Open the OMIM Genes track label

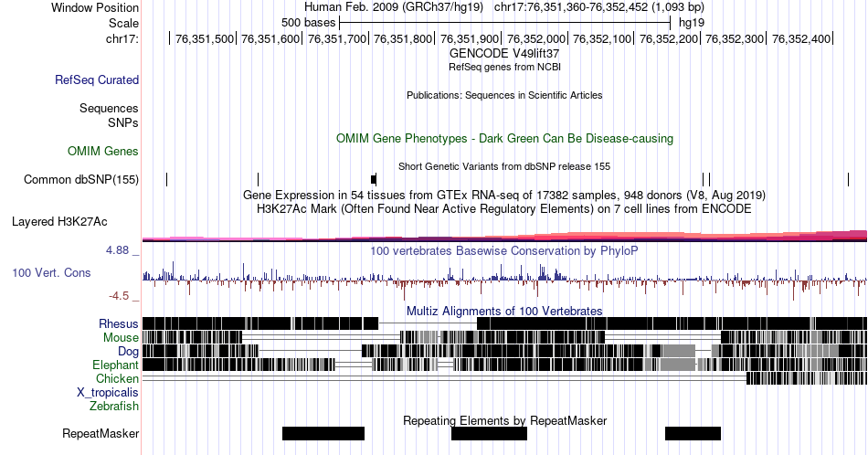click(x=103, y=151)
